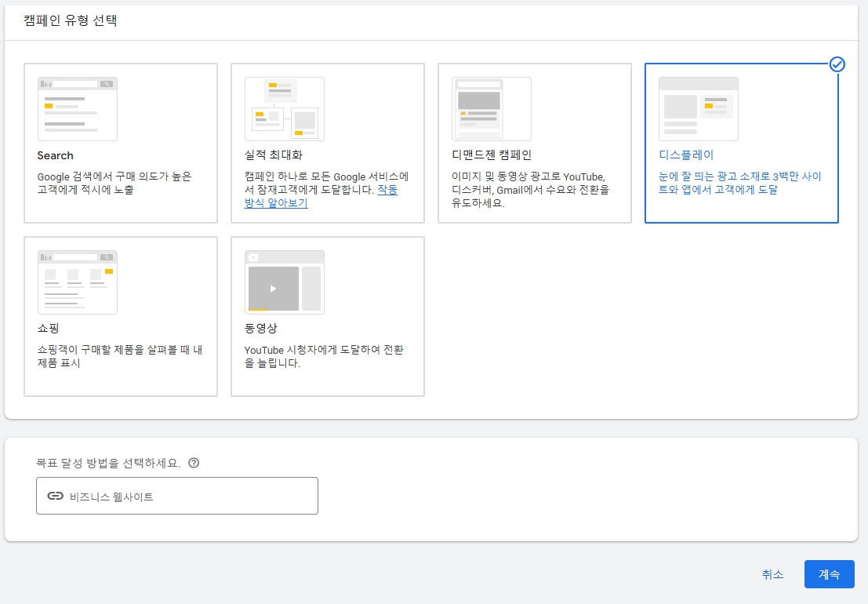Choose the 쇼핑 campaign type card

click(121, 316)
